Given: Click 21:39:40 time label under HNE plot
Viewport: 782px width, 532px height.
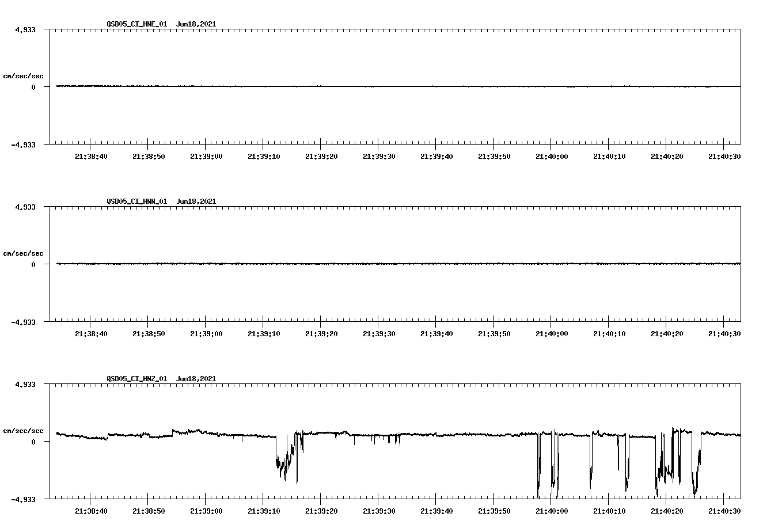Looking at the screenshot, I should point(436,157).
